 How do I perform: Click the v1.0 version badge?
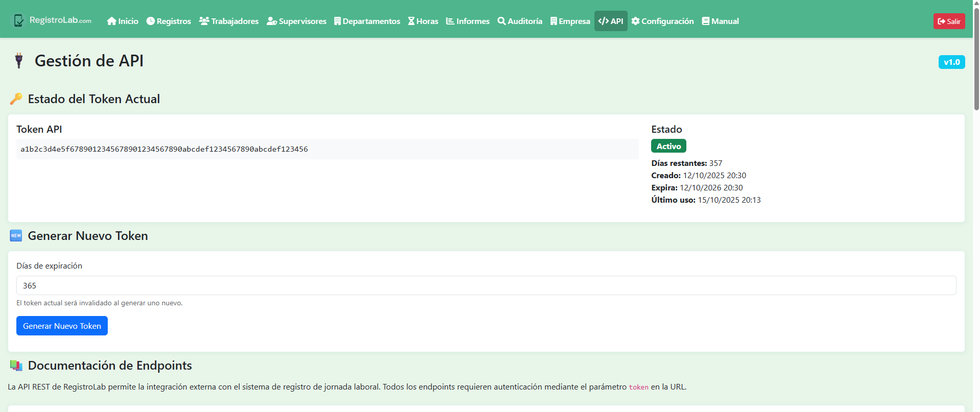pyautogui.click(x=951, y=62)
